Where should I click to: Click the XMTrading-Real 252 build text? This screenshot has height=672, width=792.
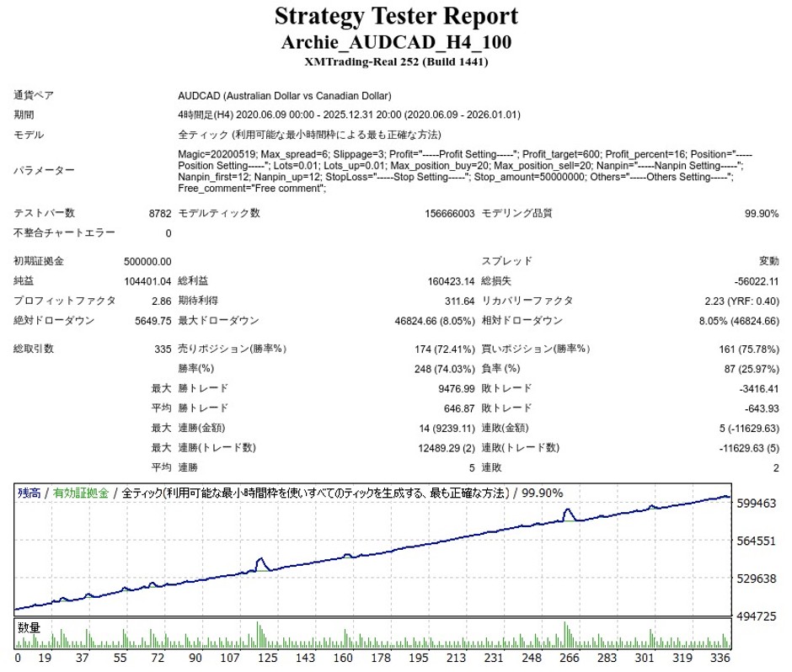click(x=396, y=61)
